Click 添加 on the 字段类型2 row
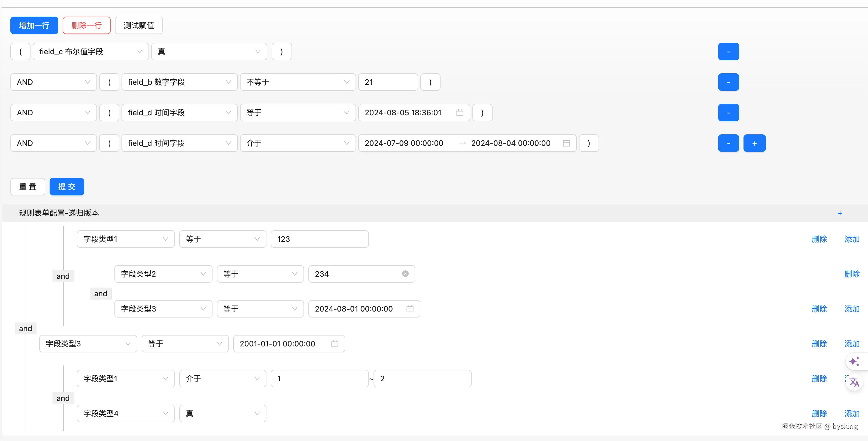 tap(852, 274)
